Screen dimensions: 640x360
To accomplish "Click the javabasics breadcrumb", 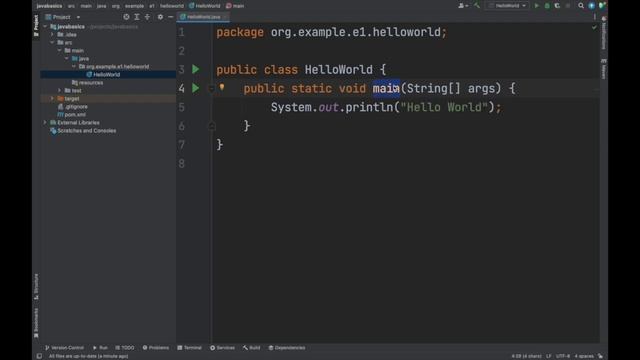I will click(49, 6).
